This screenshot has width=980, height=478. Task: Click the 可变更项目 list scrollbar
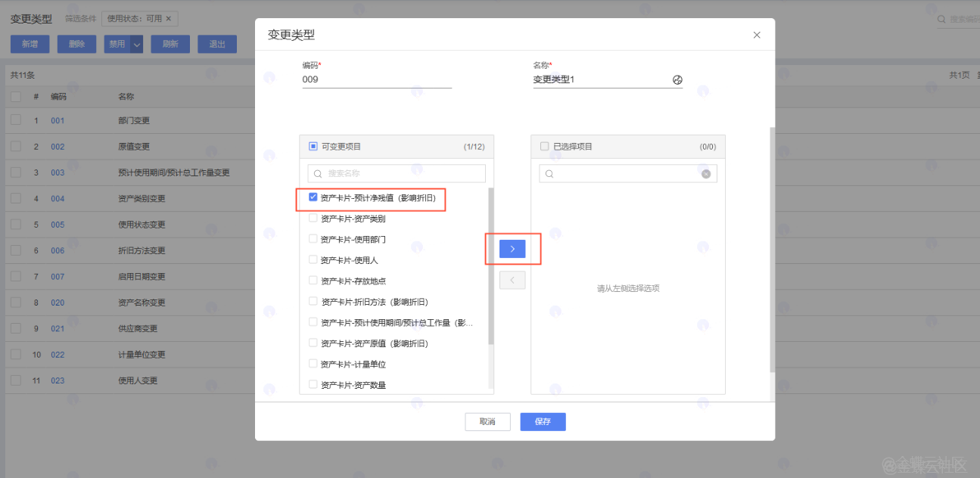pyautogui.click(x=491, y=266)
